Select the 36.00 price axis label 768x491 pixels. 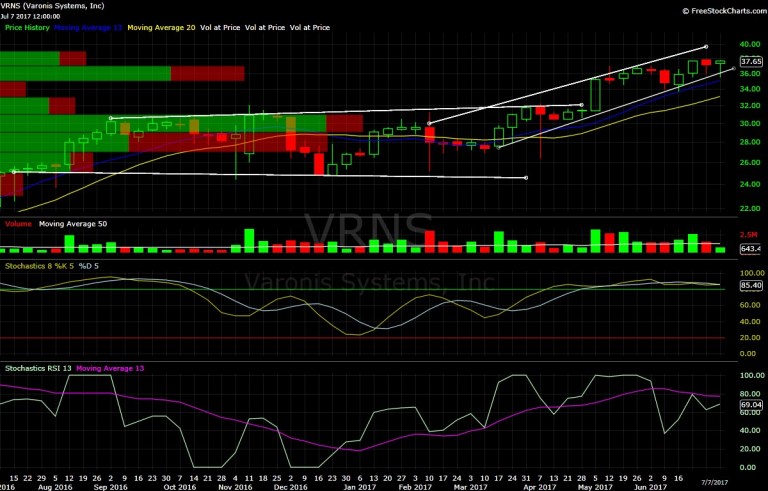750,74
